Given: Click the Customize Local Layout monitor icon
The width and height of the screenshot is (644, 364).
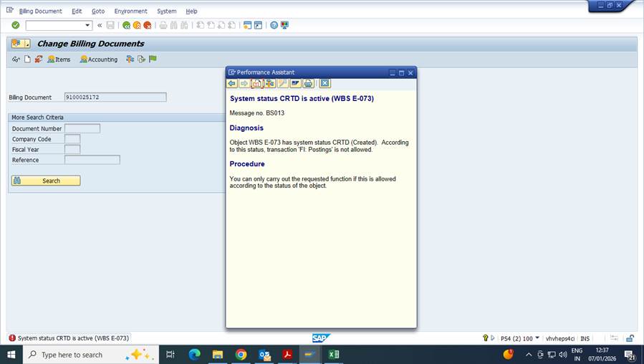Looking at the screenshot, I should 284,25.
